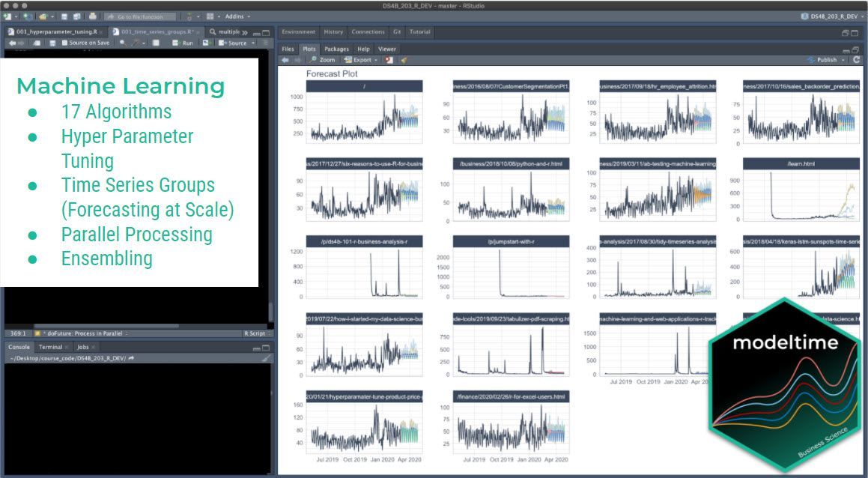
Task: Show the script in a new window
Action: click(37, 43)
